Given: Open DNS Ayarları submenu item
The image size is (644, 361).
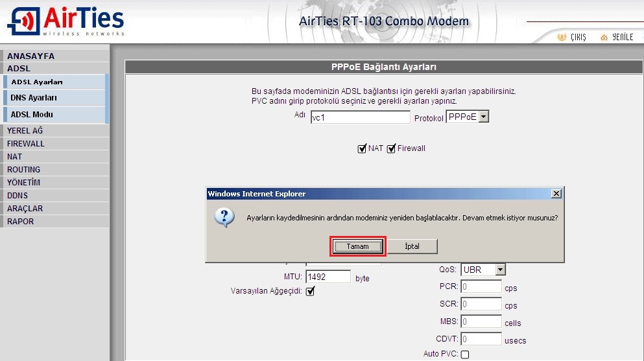Looking at the screenshot, I should coord(34,98).
